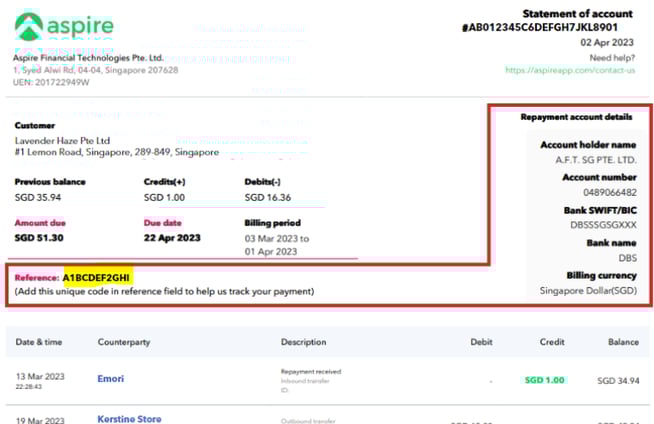
Task: Click the account holder A.F.T. SG PTE. LTD.
Action: point(596,160)
